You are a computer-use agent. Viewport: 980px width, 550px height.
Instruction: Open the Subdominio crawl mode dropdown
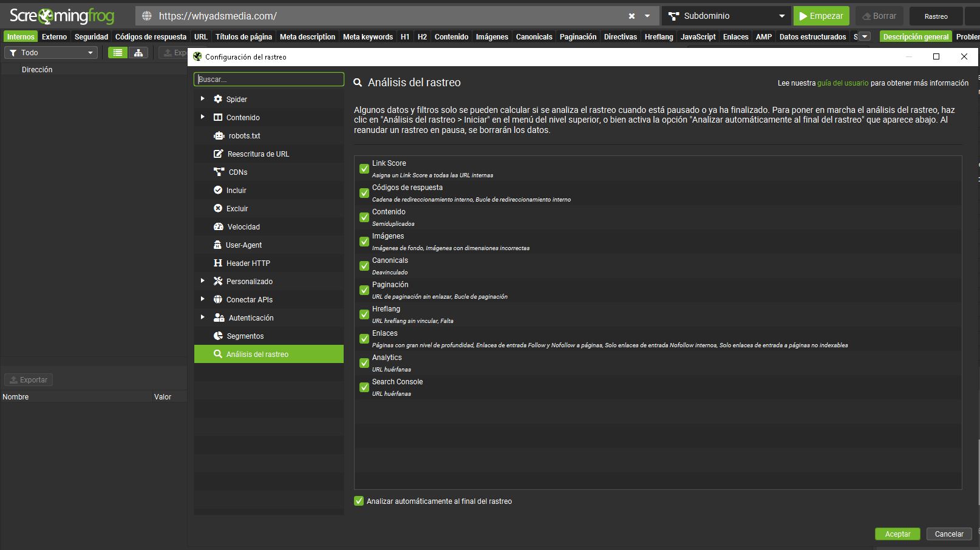[726, 16]
